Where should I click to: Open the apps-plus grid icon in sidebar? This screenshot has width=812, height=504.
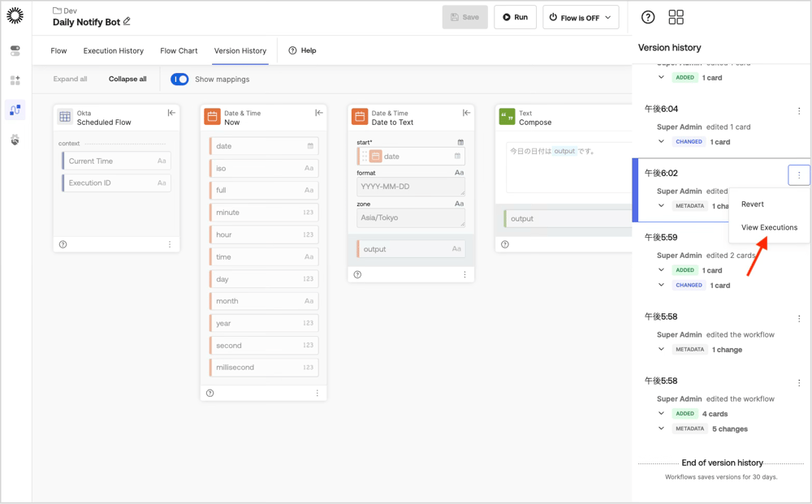tap(15, 80)
